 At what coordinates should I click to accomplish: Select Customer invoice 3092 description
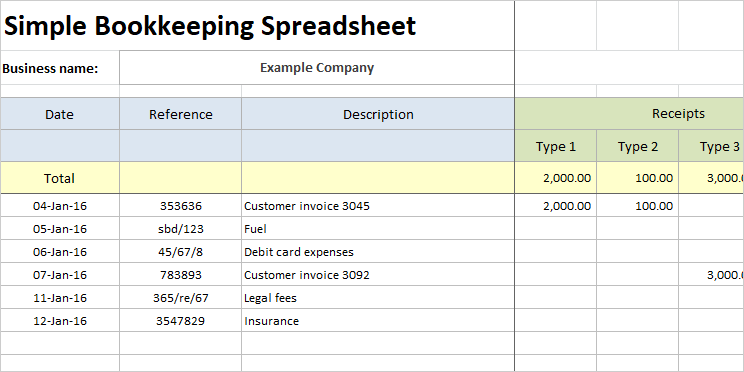click(x=378, y=274)
